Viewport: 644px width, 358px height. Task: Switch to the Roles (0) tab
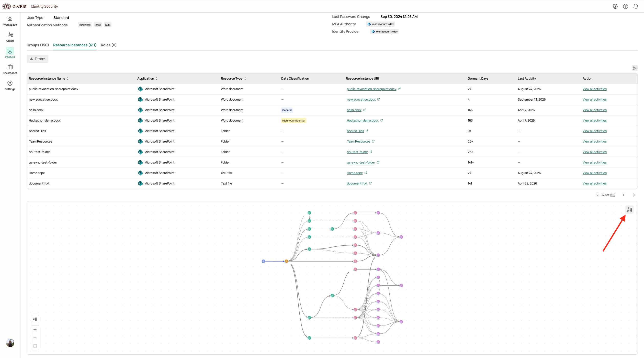tap(109, 45)
